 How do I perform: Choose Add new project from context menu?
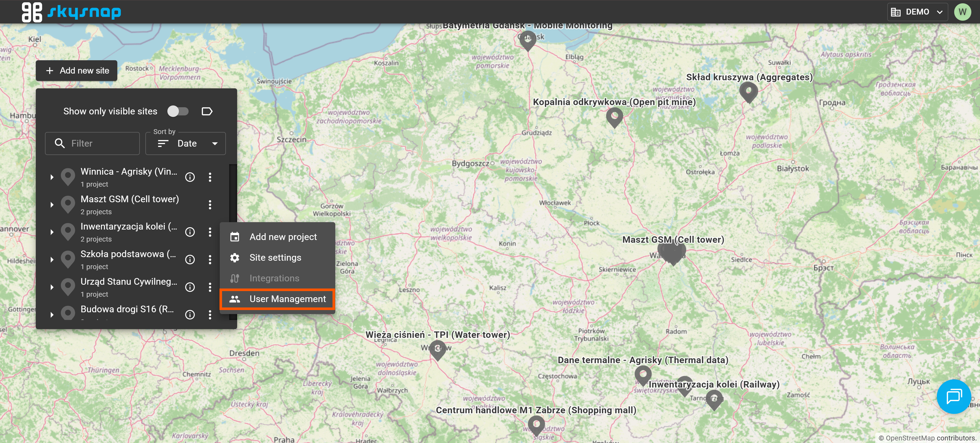point(277,237)
